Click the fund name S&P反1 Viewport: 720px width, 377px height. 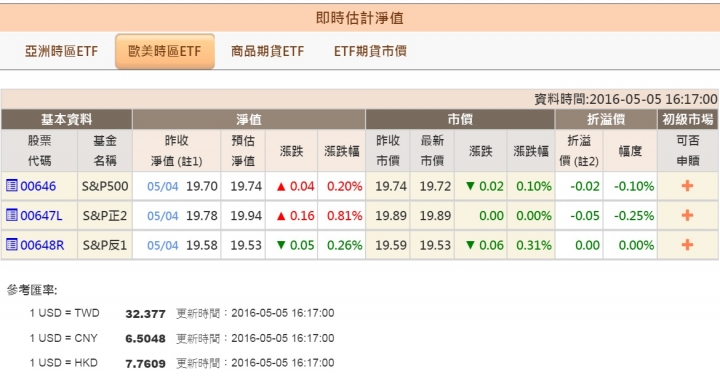coord(105,245)
